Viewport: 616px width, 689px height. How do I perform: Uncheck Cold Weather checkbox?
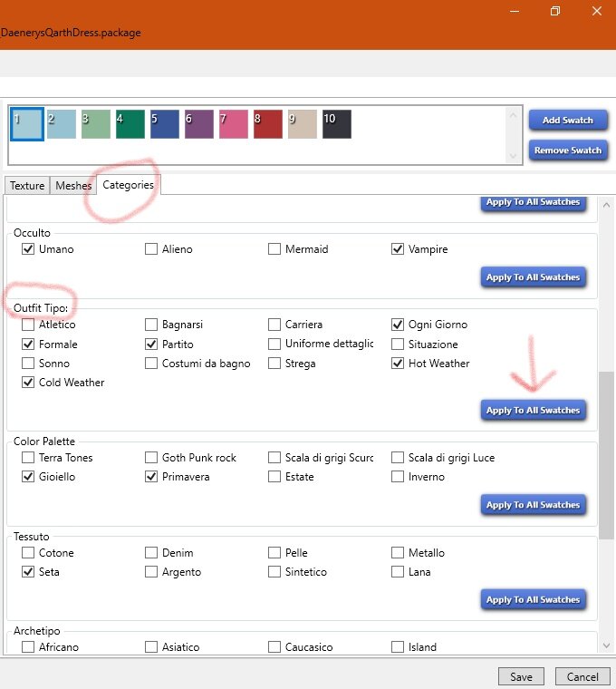coord(28,383)
